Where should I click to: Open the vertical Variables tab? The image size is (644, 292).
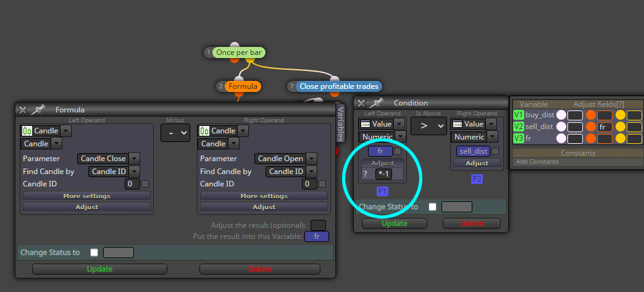[x=340, y=123]
